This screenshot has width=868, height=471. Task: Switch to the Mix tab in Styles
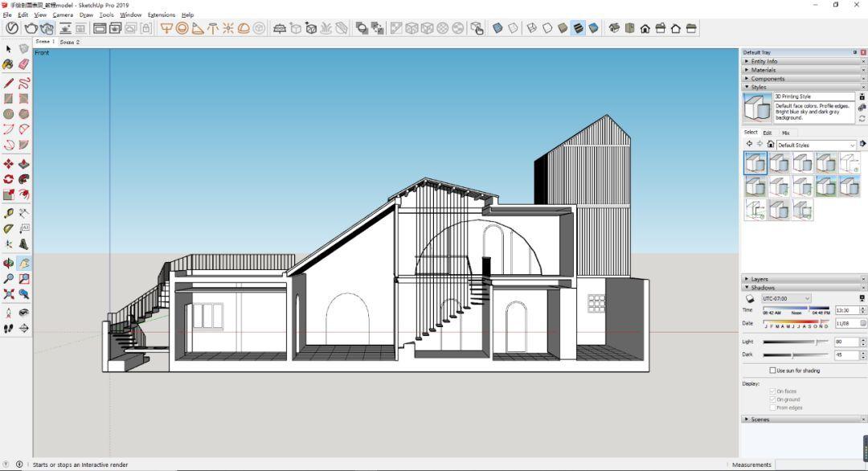coord(785,133)
